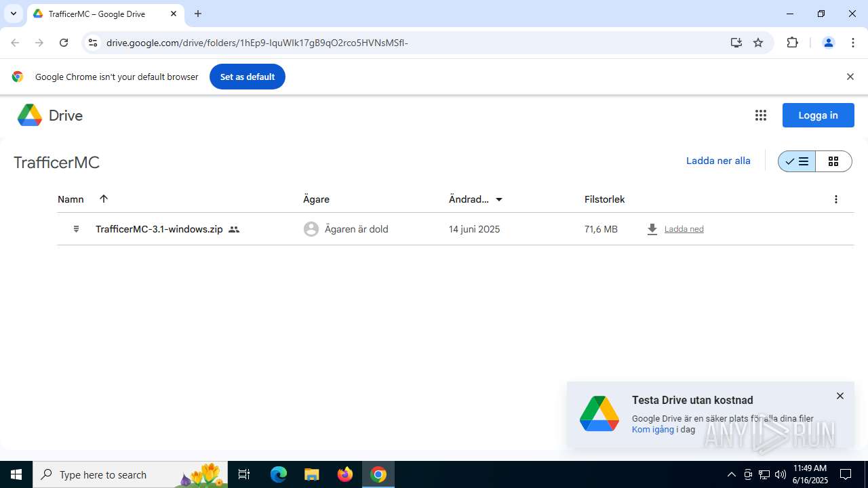Click the hidden owner avatar icon
This screenshot has height=488, width=868.
pos(311,229)
